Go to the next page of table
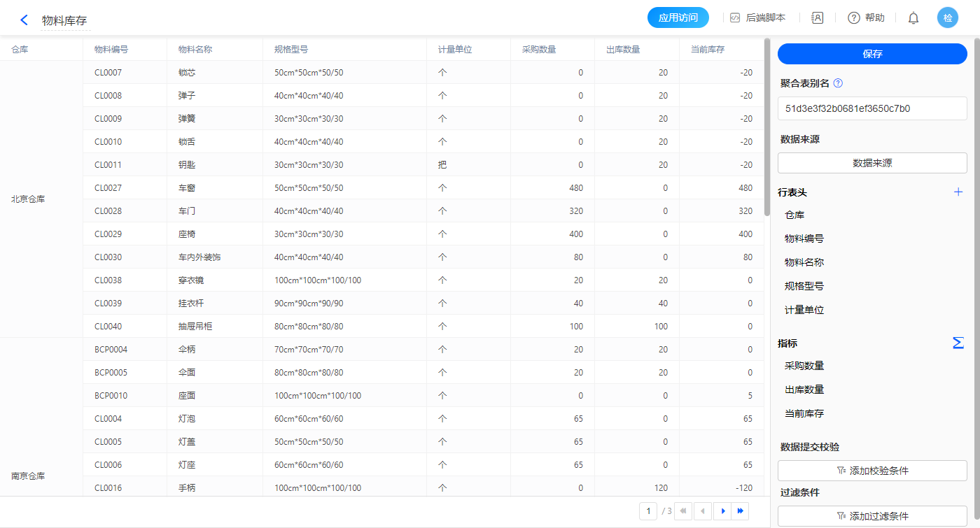This screenshot has height=528, width=980. click(x=723, y=511)
